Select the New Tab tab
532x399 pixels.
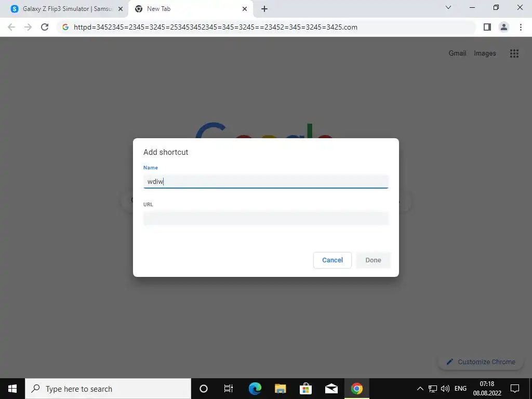pos(190,9)
